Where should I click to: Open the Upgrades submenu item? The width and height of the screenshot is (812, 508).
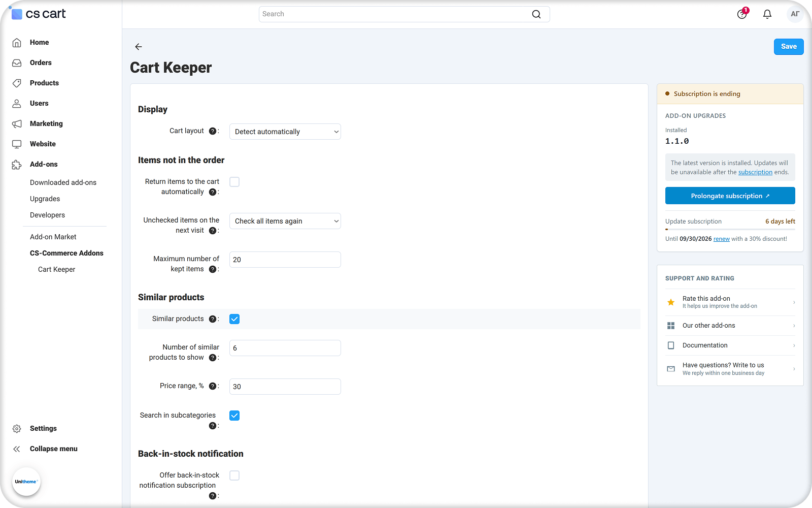45,199
